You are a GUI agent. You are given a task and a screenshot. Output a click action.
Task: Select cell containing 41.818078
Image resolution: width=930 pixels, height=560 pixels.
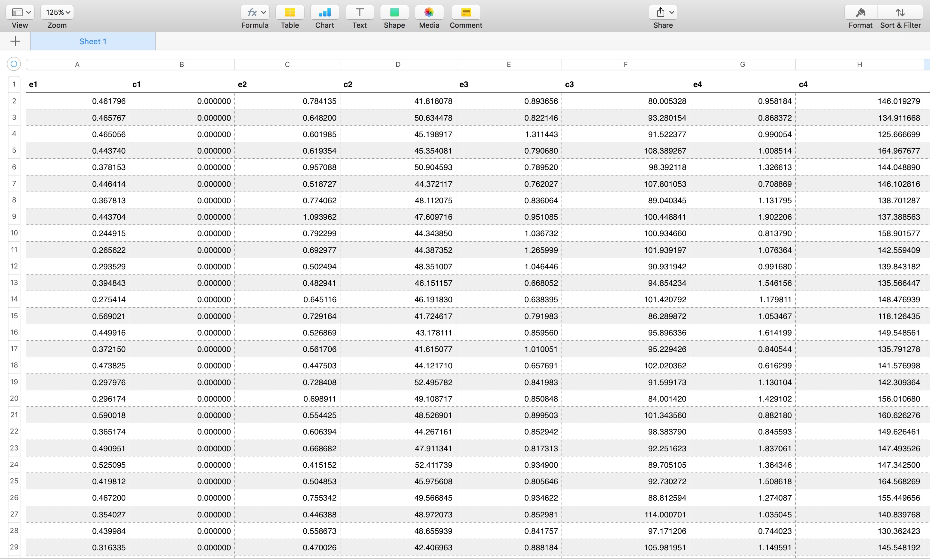coord(398,101)
